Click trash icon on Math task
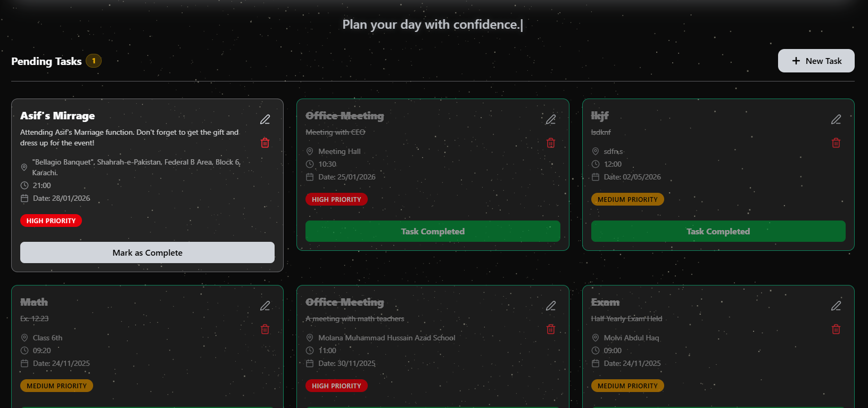868x408 pixels. click(x=265, y=329)
